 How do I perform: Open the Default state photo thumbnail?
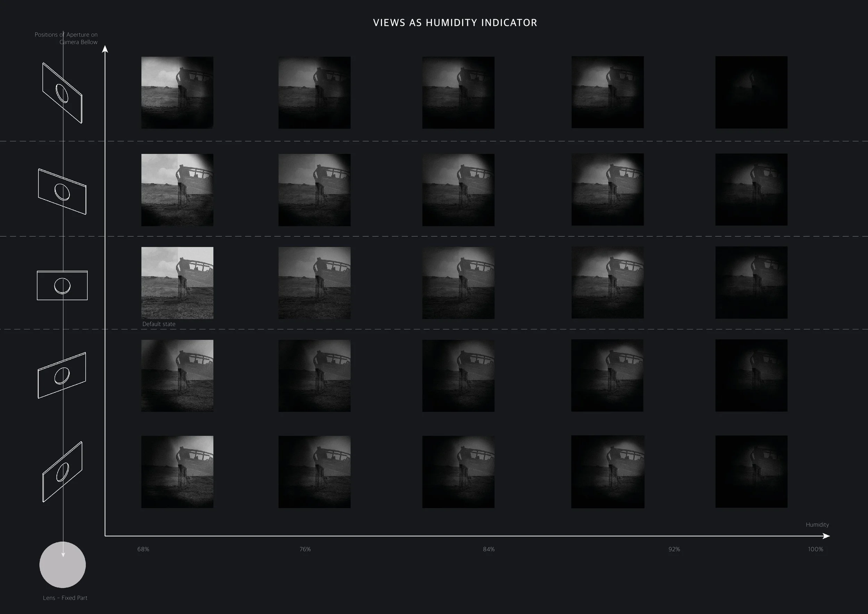point(177,283)
